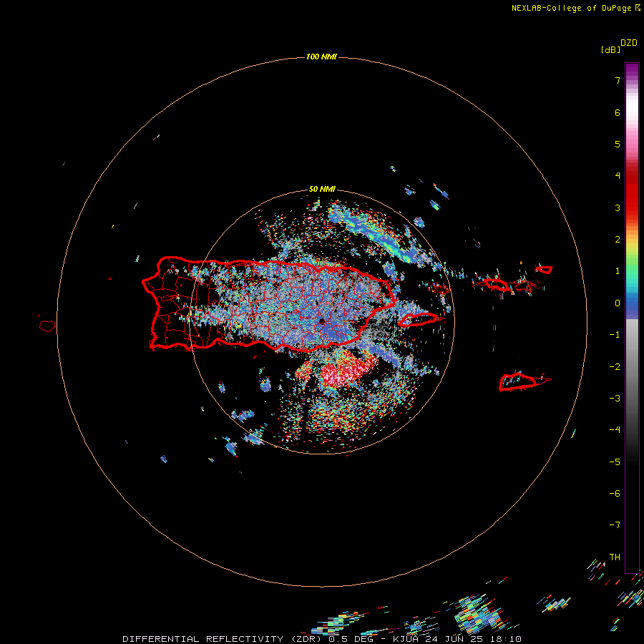The height and width of the screenshot is (644, 644).
Task: Click the 2 value on the color scale
Action: 618,240
